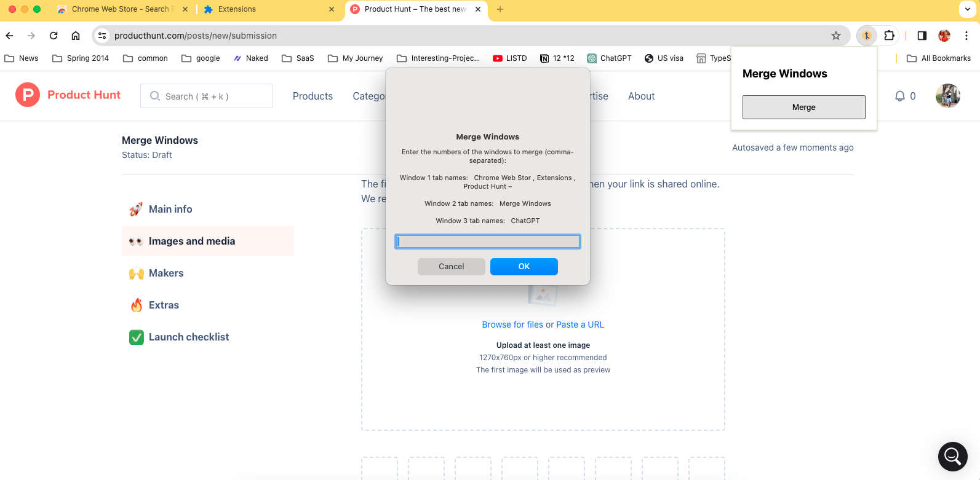Click the Paste a URL link
The image size is (980, 480).
click(580, 325)
